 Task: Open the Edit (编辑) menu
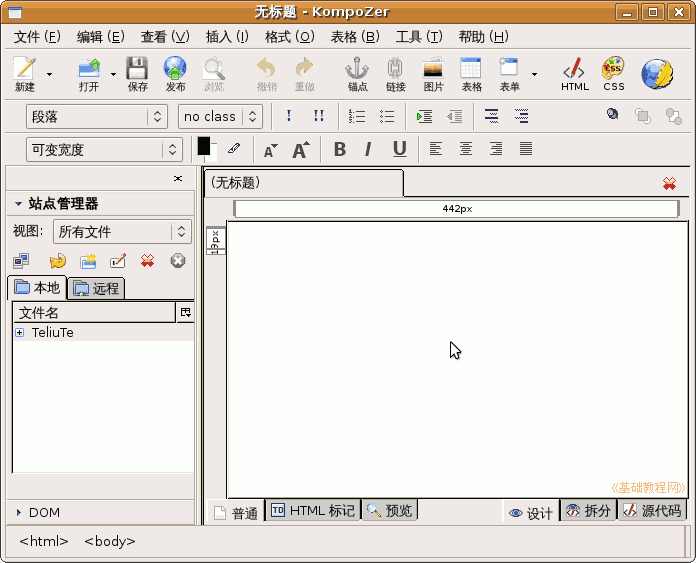click(101, 37)
